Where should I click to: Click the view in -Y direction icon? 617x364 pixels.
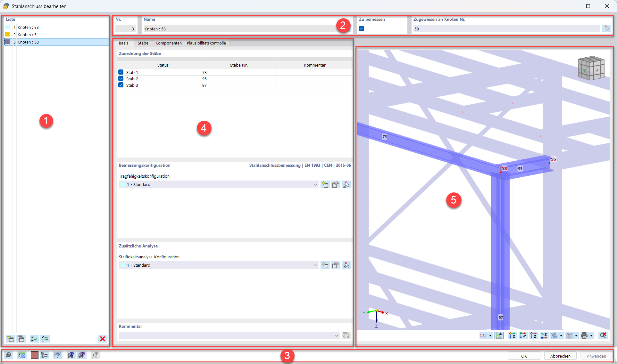point(523,336)
